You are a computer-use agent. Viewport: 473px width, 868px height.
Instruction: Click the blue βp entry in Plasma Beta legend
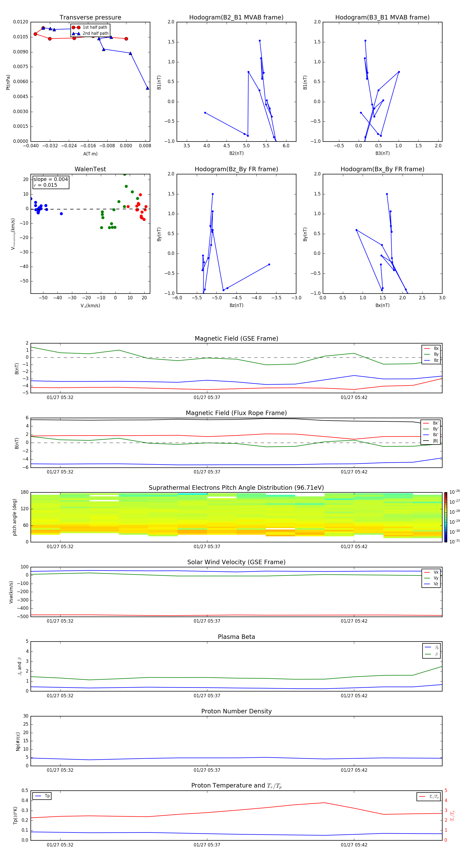click(x=431, y=647)
